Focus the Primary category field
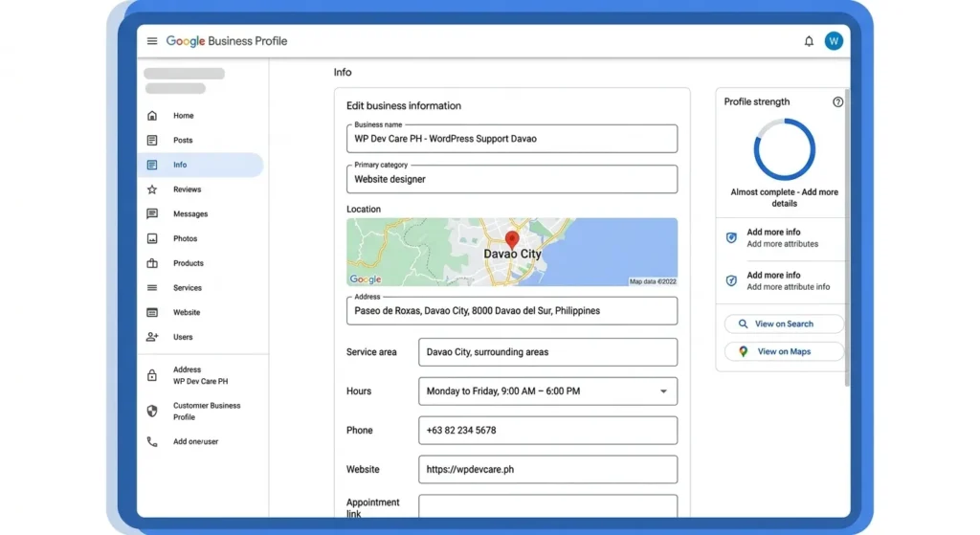This screenshot has height=535, width=980. (x=512, y=179)
